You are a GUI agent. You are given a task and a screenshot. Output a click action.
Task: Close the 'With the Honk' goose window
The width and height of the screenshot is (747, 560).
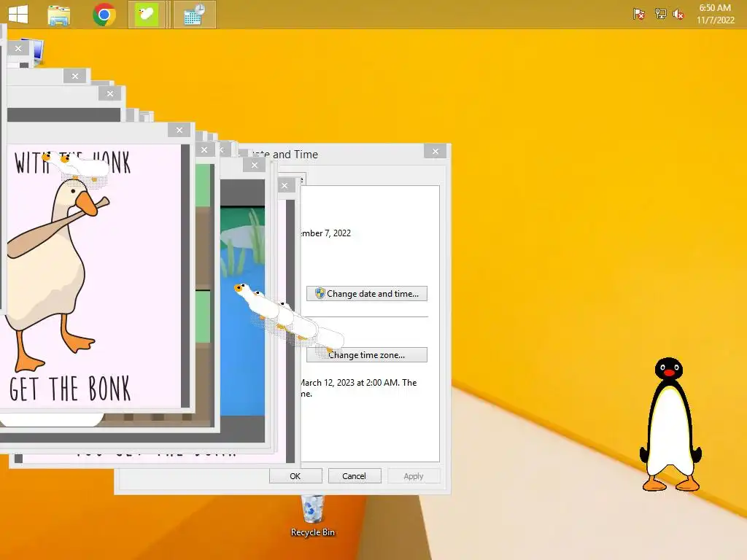179,130
